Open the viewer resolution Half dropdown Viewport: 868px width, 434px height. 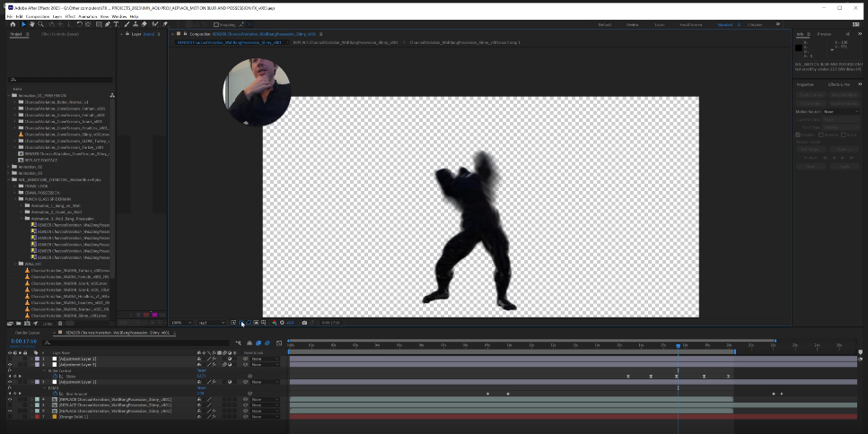coord(212,322)
